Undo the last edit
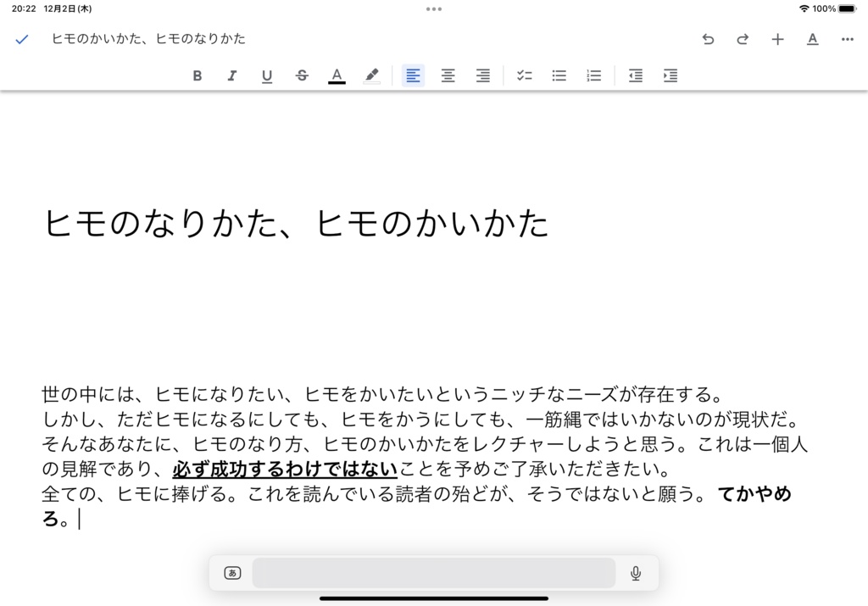Viewport: 868px width, 606px height. point(708,39)
